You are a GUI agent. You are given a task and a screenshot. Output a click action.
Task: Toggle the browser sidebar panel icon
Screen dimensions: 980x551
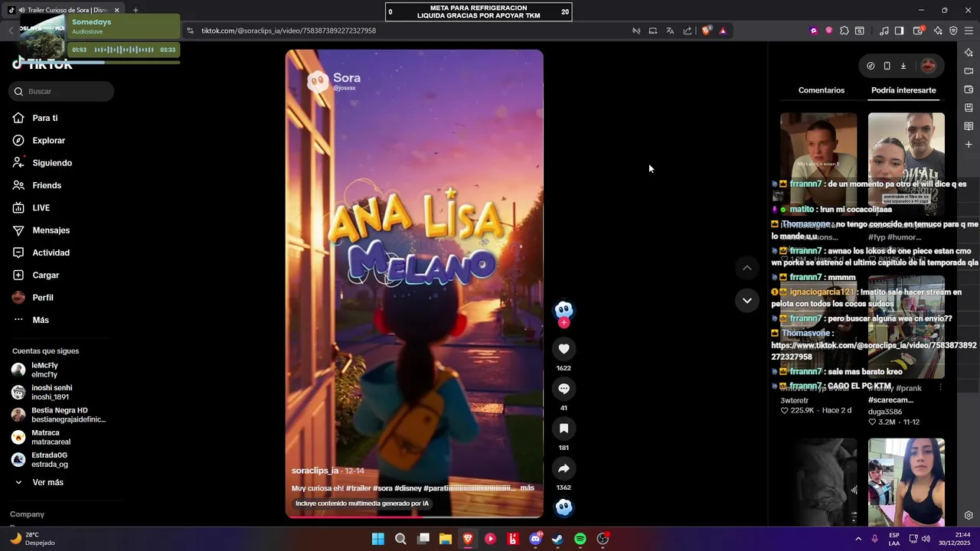[x=899, y=31]
